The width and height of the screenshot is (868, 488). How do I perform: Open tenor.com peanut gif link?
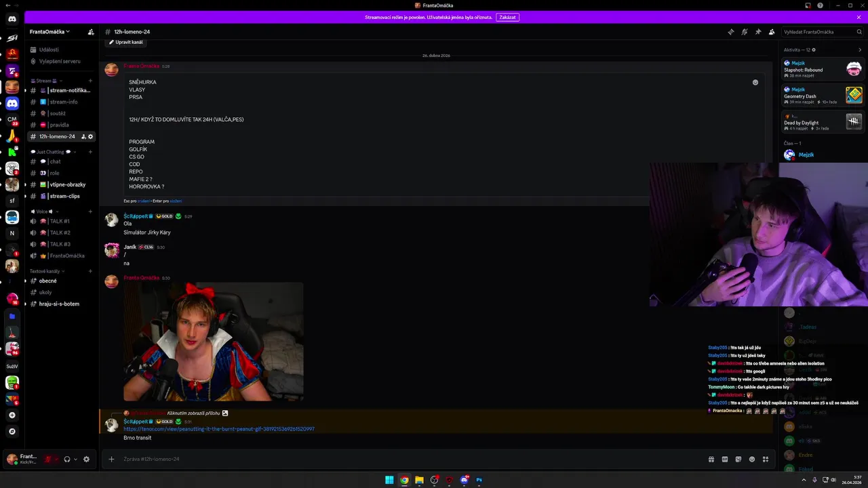tap(219, 429)
